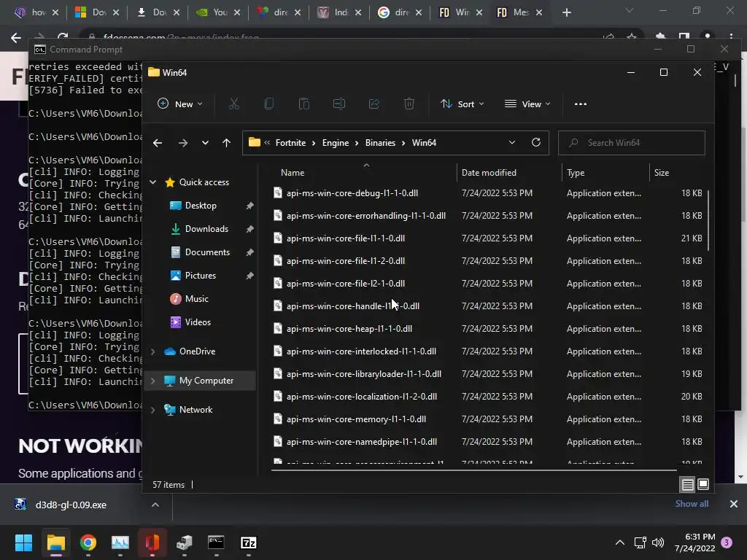The image size is (747, 560).
Task: Click Show all downloads link
Action: click(x=692, y=504)
